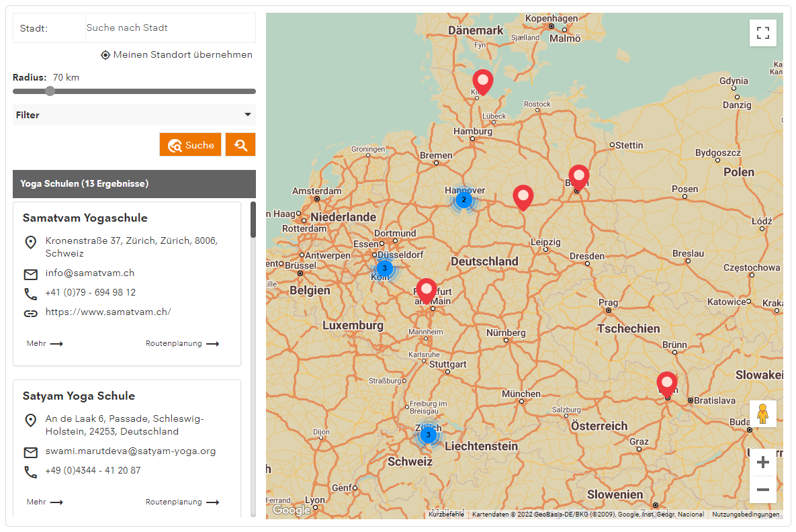
Task: Open Nutzungsbedingungen map terms link
Action: tap(746, 515)
